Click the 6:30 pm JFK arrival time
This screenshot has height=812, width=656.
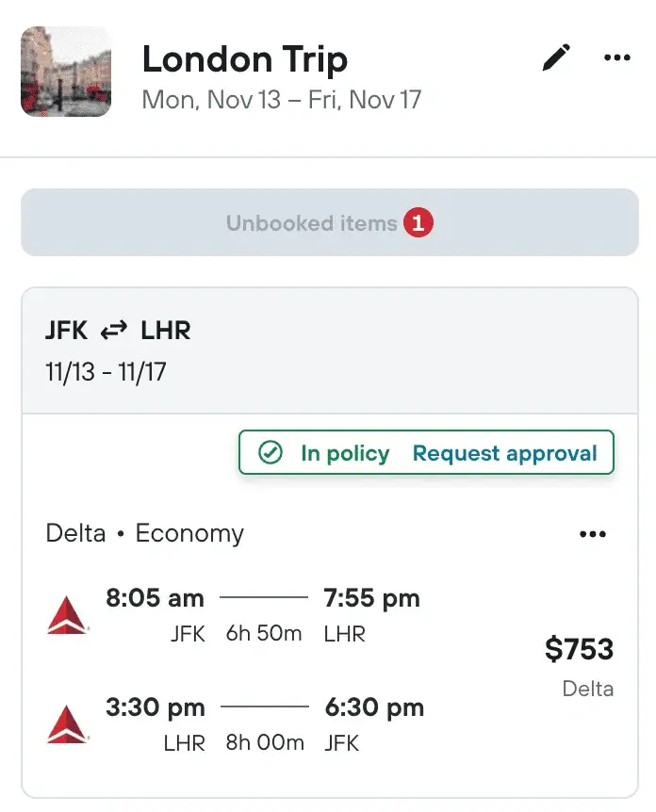coord(374,707)
